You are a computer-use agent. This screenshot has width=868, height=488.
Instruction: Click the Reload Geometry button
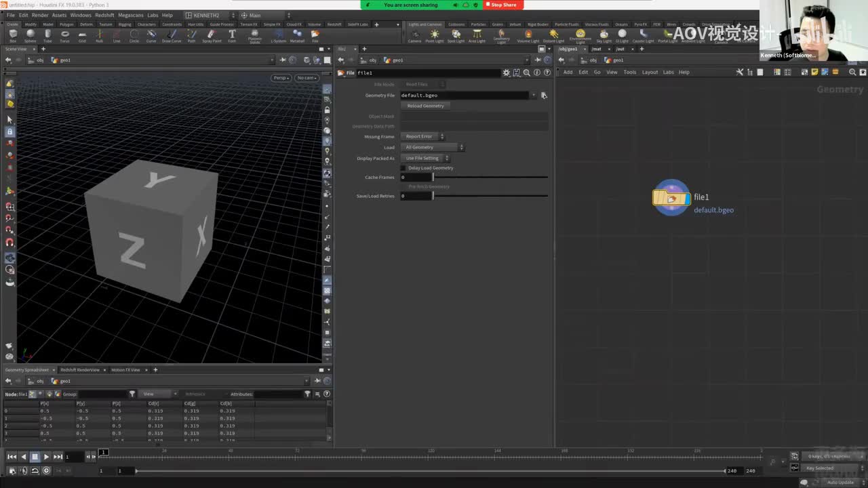click(x=425, y=106)
